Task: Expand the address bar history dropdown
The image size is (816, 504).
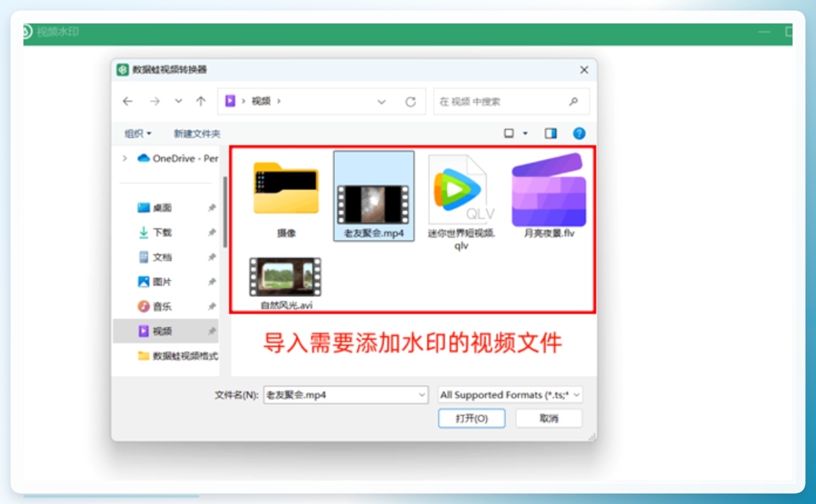Action: (382, 102)
